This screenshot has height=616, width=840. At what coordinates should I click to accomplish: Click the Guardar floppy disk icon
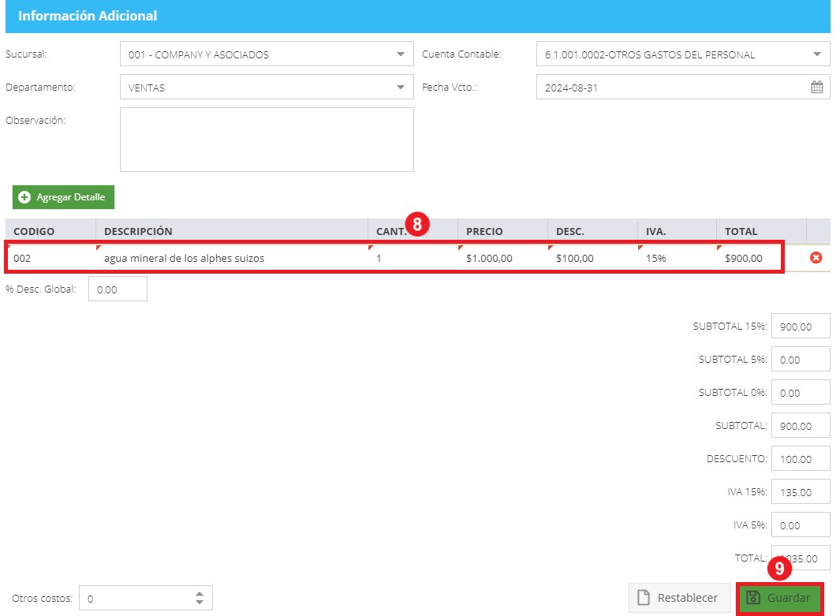[753, 597]
